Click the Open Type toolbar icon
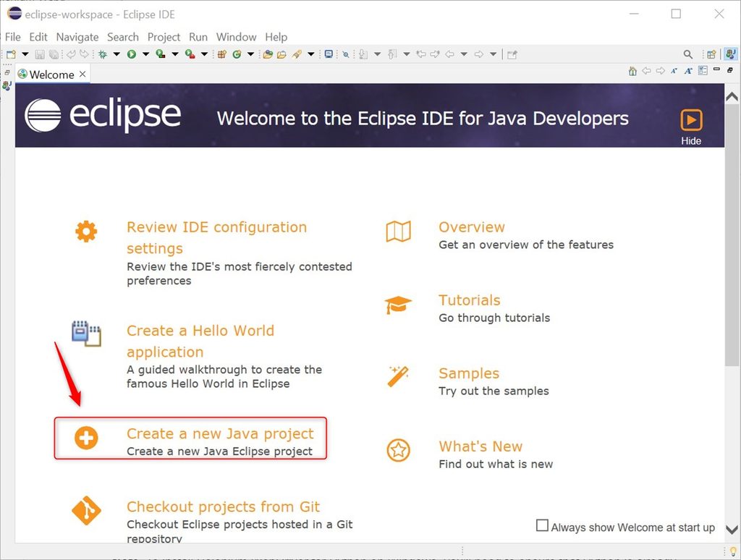The image size is (741, 560). [x=268, y=54]
